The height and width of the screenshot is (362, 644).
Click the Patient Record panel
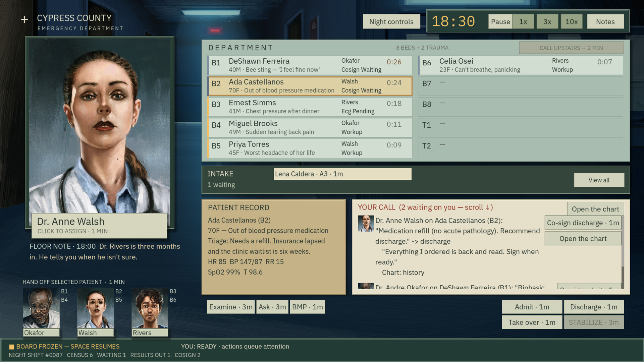[274, 247]
